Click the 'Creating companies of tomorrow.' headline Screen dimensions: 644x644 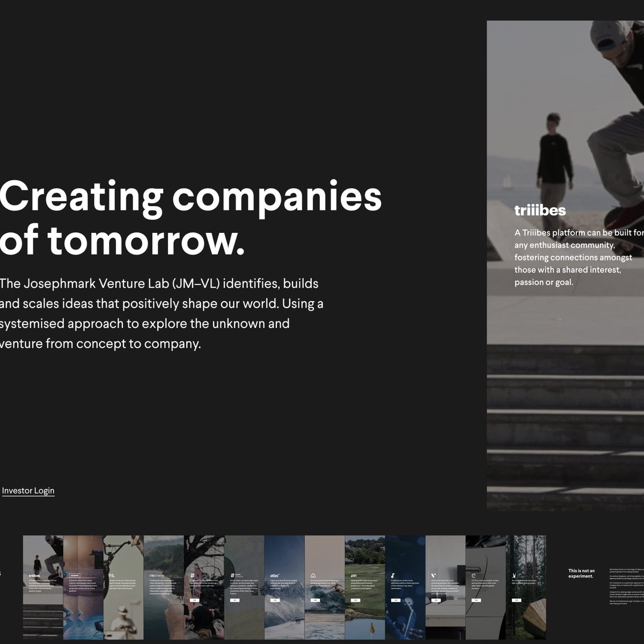pyautogui.click(x=191, y=218)
